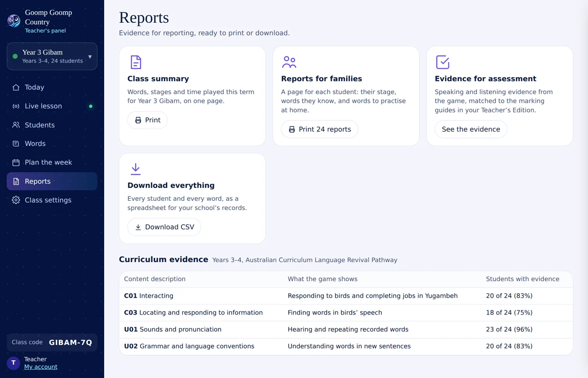This screenshot has width=588, height=378.
Task: Click the Teacher avatar circle
Action: pos(13,363)
